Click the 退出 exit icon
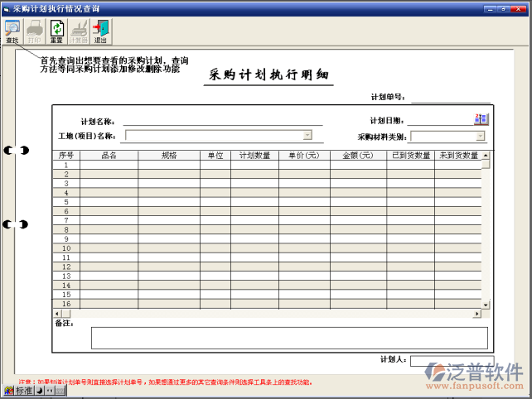 point(101,31)
